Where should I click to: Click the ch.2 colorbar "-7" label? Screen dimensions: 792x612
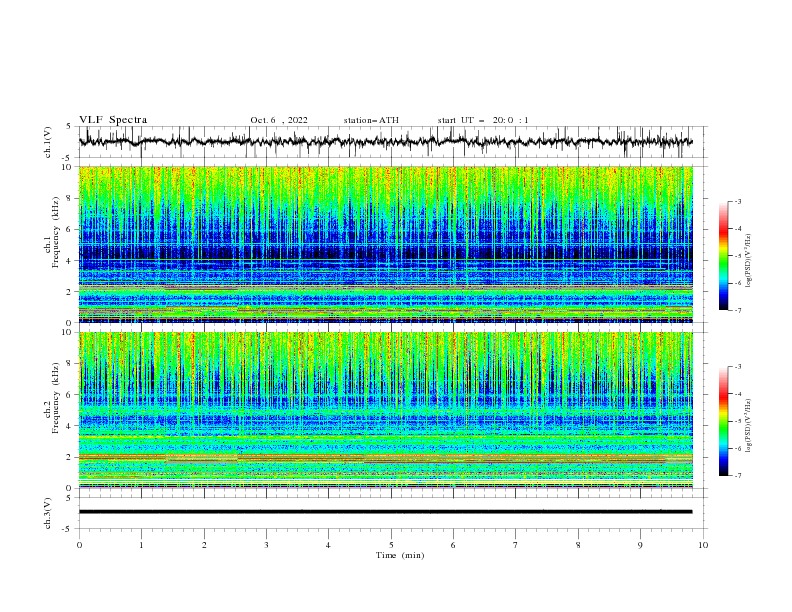click(x=738, y=476)
